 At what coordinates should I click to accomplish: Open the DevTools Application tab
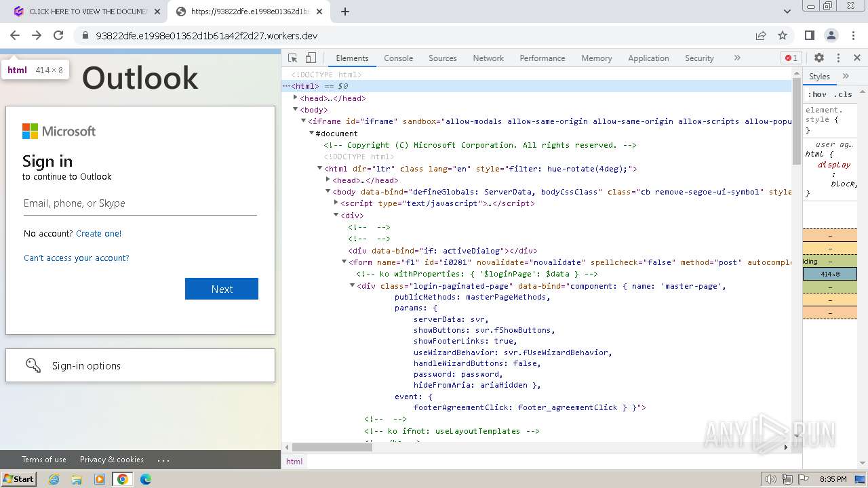pyautogui.click(x=648, y=58)
